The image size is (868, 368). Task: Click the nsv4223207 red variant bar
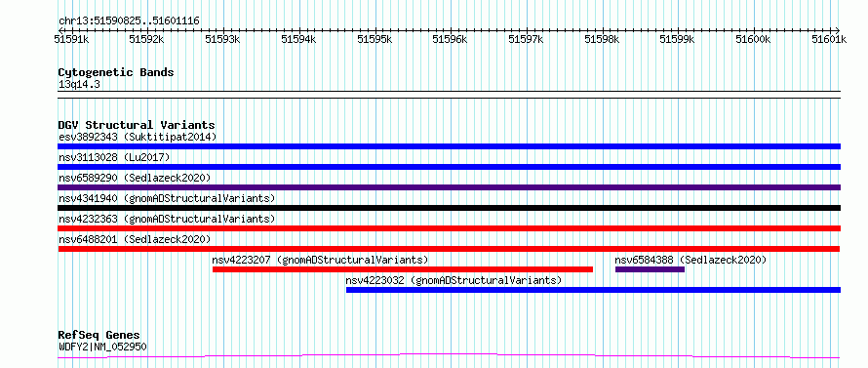tap(403, 269)
